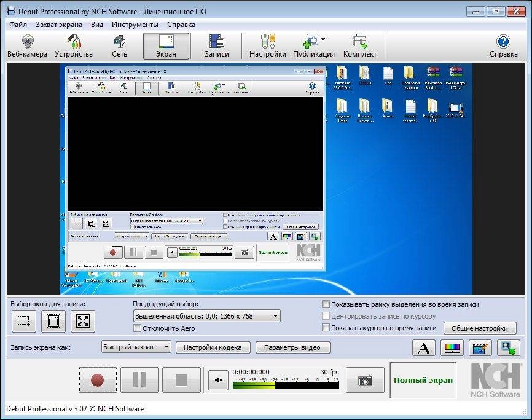Image resolution: width=532 pixels, height=420 pixels.
Task: Open the Записи recordings list
Action: [x=216, y=46]
